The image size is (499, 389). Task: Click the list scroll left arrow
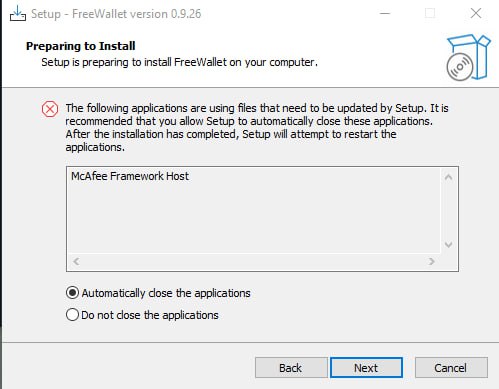pos(76,261)
